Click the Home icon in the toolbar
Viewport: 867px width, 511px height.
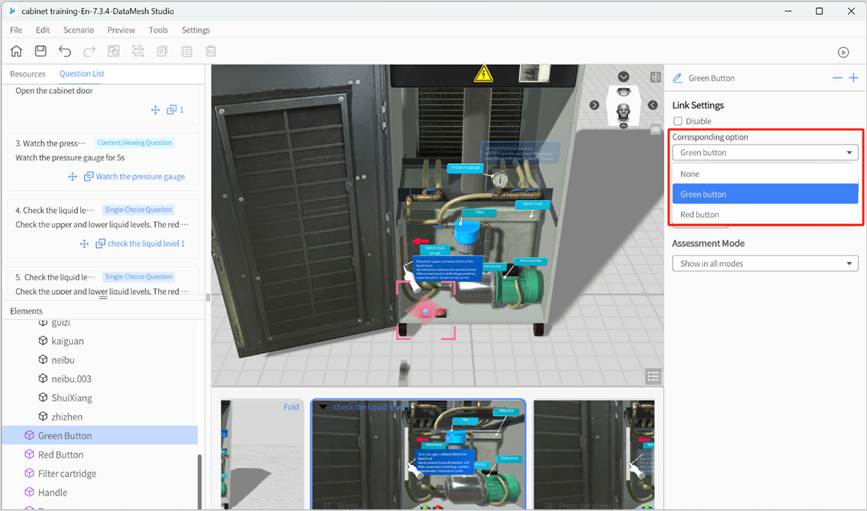(16, 51)
